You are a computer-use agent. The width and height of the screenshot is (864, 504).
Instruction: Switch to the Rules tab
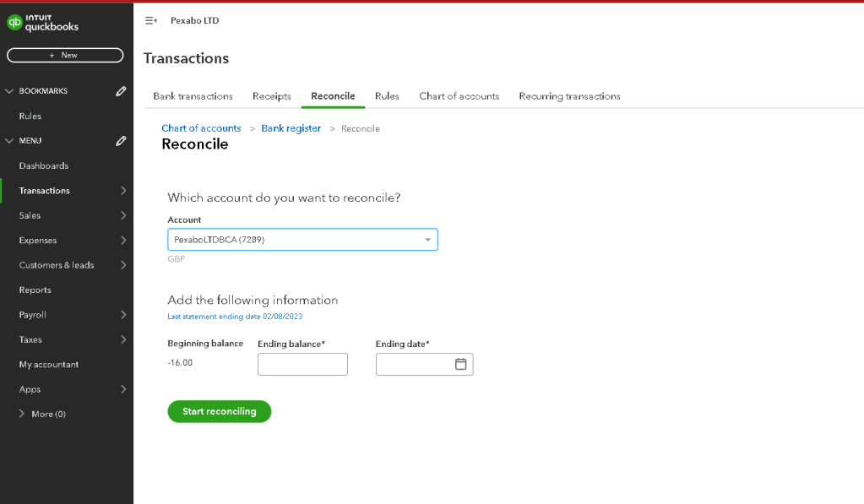click(x=387, y=96)
